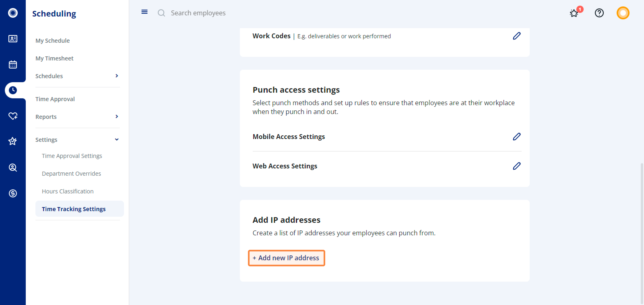This screenshot has width=644, height=305.
Task: Click the Scheduling heading
Action: (x=54, y=13)
